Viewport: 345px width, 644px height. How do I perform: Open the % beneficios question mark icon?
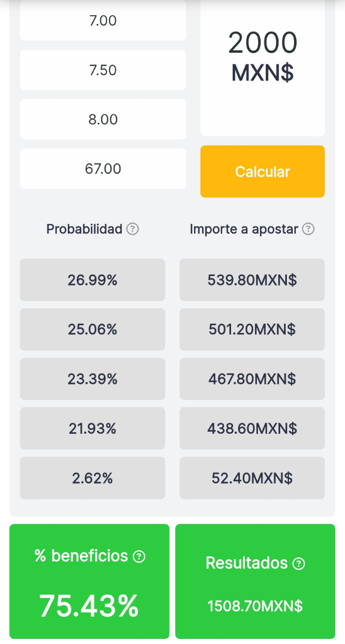pyautogui.click(x=139, y=557)
